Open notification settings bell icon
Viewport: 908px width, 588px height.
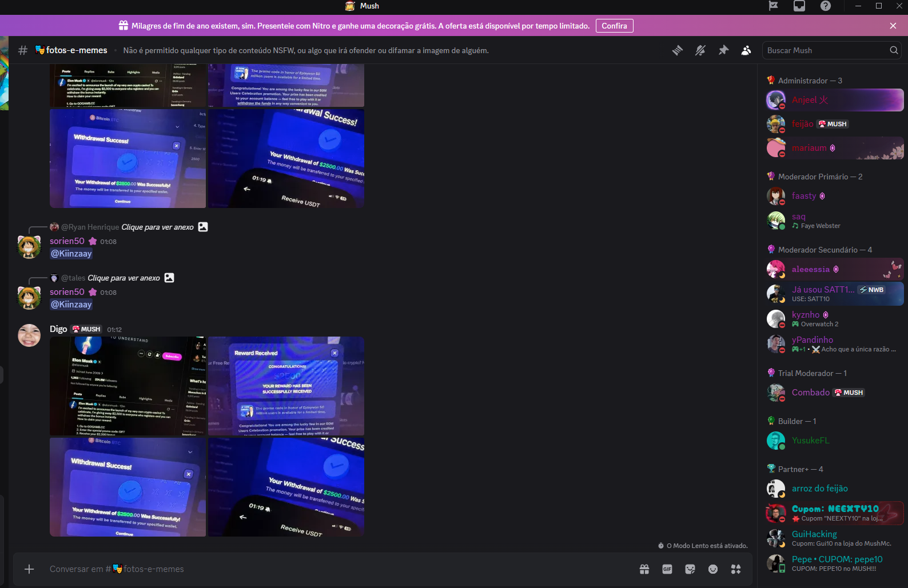click(700, 50)
